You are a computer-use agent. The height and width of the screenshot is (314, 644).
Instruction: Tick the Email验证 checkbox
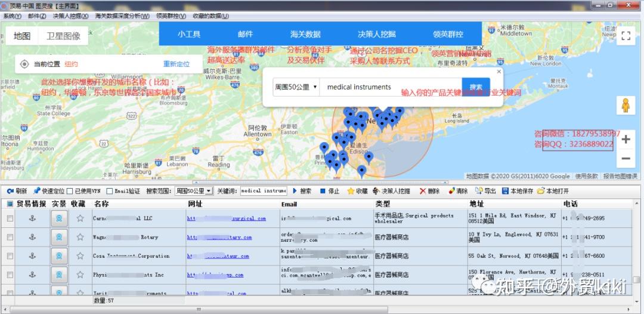110,192
